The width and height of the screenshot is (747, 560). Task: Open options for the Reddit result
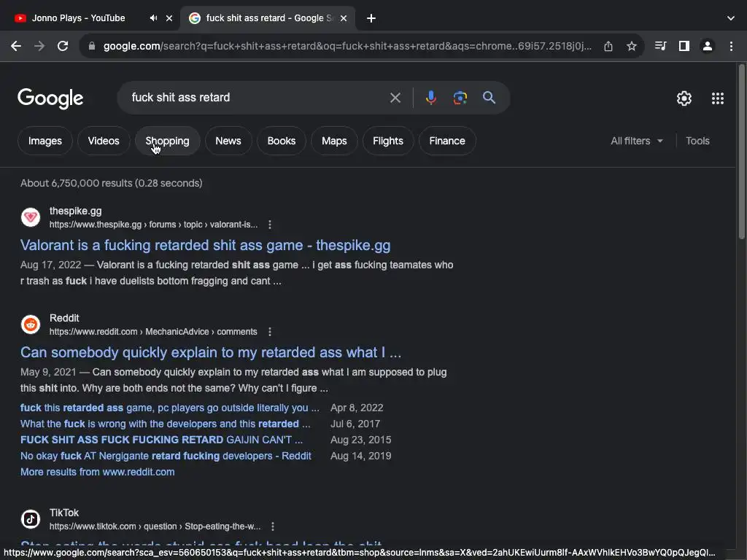pos(270,332)
